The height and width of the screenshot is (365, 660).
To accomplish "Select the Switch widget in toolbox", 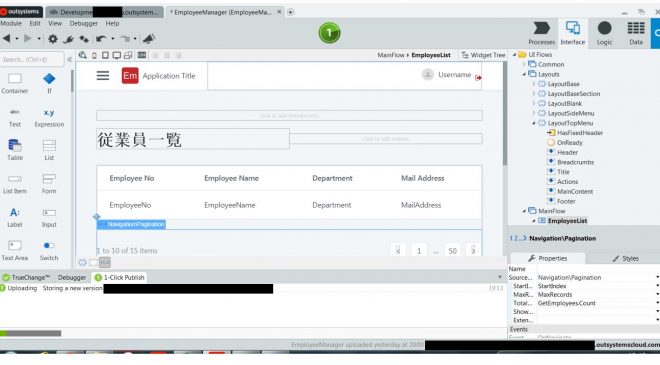I will [x=49, y=251].
